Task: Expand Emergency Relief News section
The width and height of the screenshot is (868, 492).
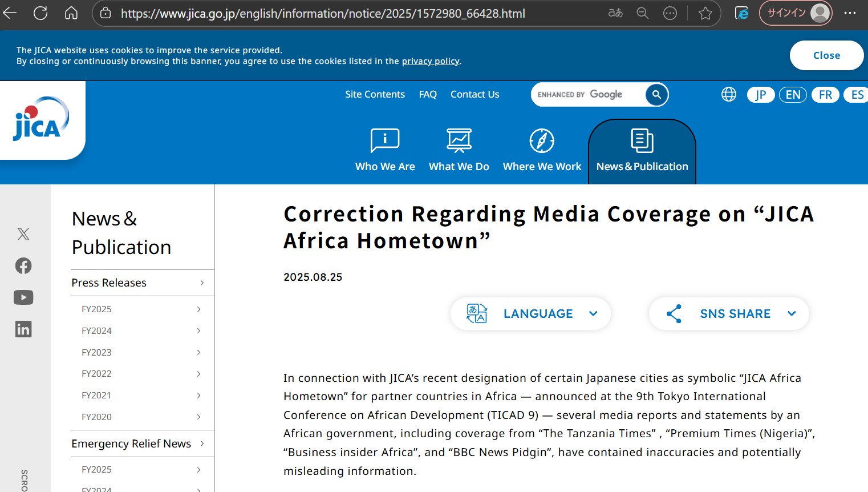Action: 143,444
